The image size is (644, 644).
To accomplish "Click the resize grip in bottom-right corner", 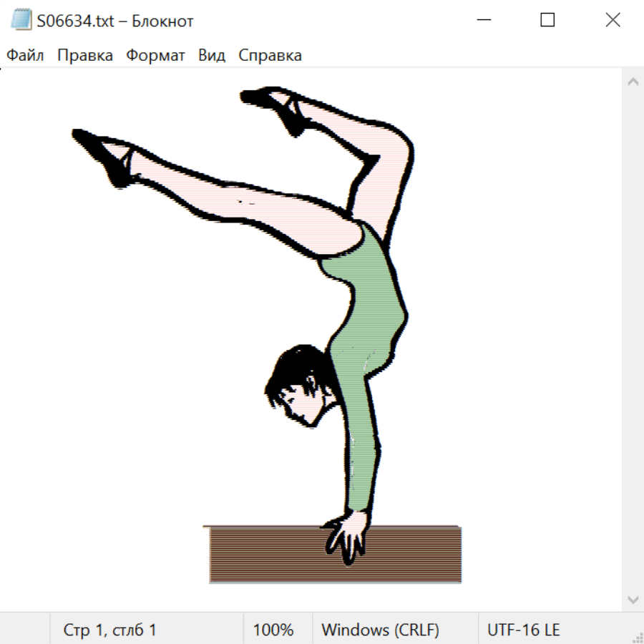I will (x=638, y=638).
